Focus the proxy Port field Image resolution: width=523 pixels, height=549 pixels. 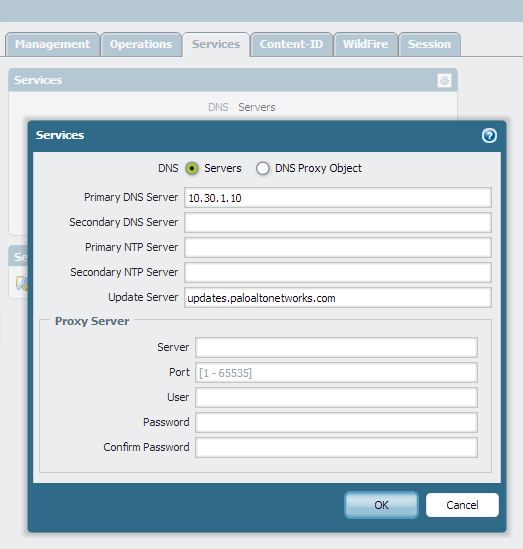coord(336,373)
